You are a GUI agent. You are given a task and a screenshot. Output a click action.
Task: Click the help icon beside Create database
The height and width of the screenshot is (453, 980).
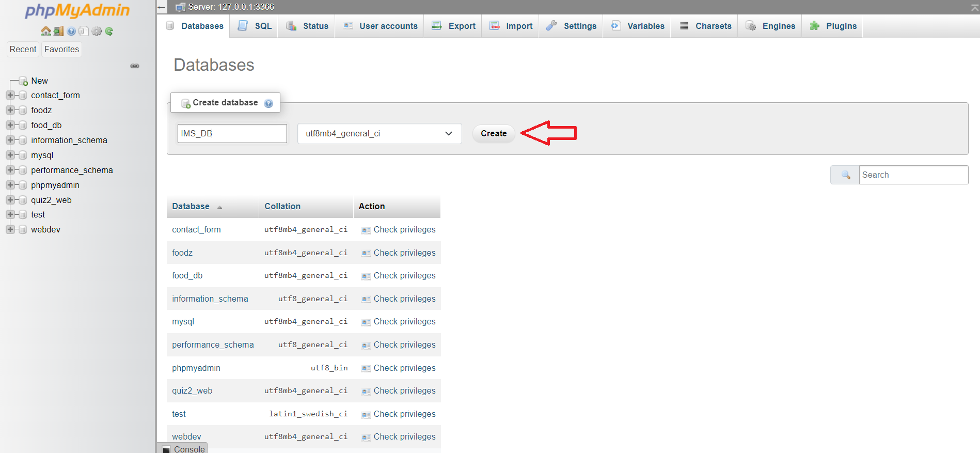coord(268,103)
